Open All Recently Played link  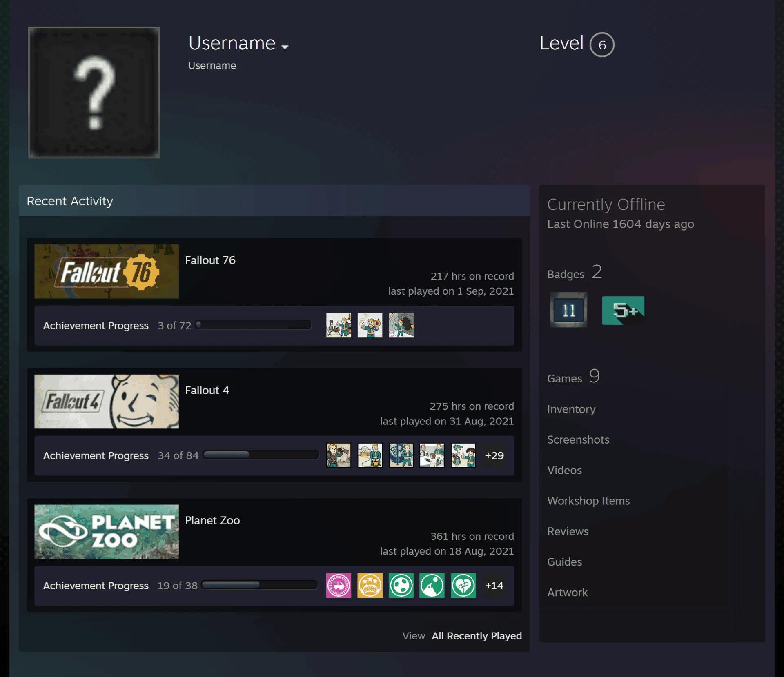tap(477, 636)
